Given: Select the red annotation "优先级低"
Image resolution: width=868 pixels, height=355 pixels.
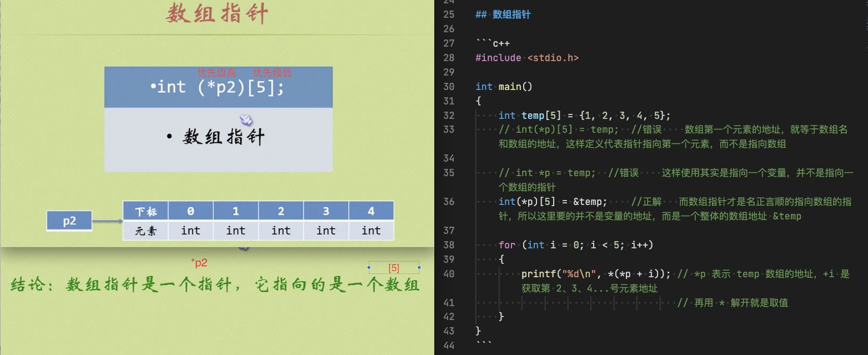Looking at the screenshot, I should [x=272, y=73].
